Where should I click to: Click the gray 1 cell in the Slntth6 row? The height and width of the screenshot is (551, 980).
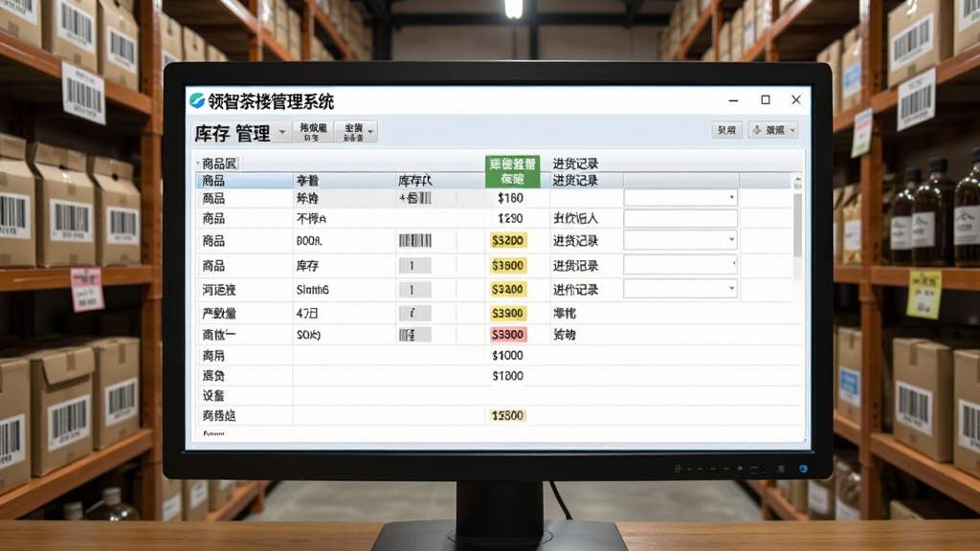414,290
